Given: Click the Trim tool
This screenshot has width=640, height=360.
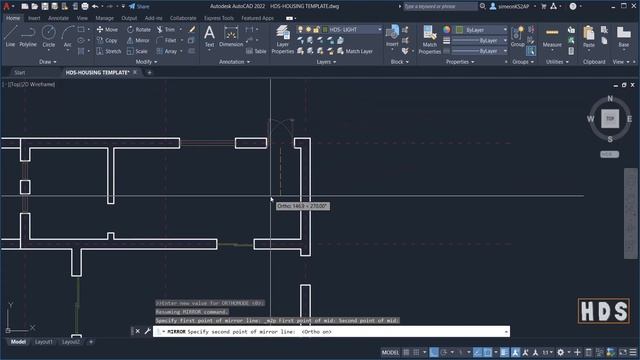Looking at the screenshot, I should 166,29.
